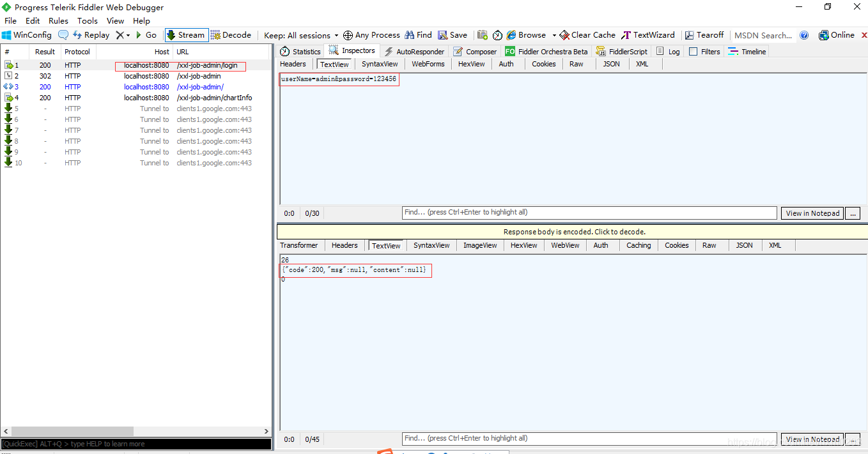
Task: Click the camera screenshot icon
Action: click(x=483, y=35)
